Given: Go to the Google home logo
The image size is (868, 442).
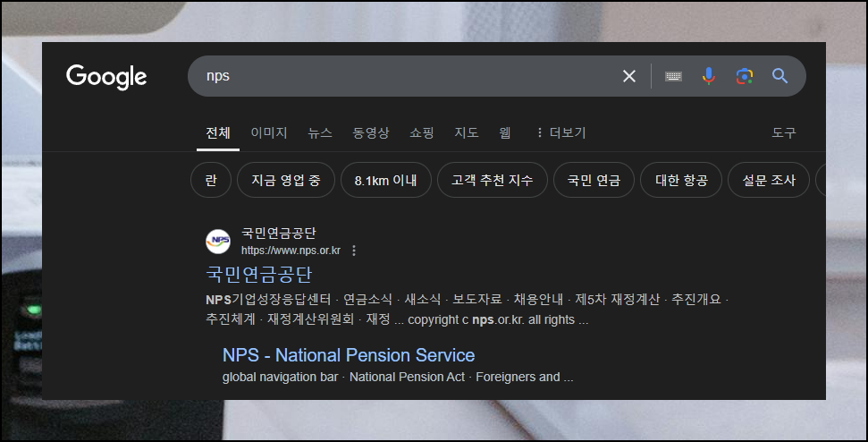Looking at the screenshot, I should tap(106, 76).
